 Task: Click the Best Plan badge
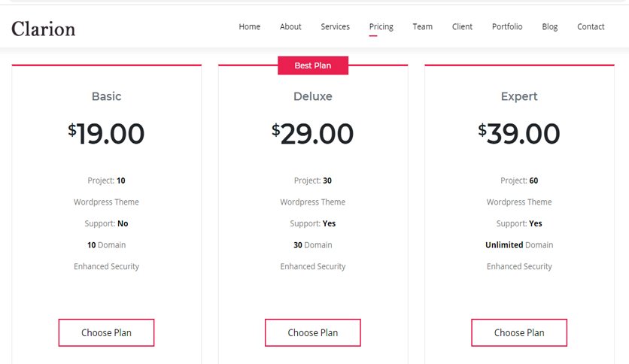(313, 65)
